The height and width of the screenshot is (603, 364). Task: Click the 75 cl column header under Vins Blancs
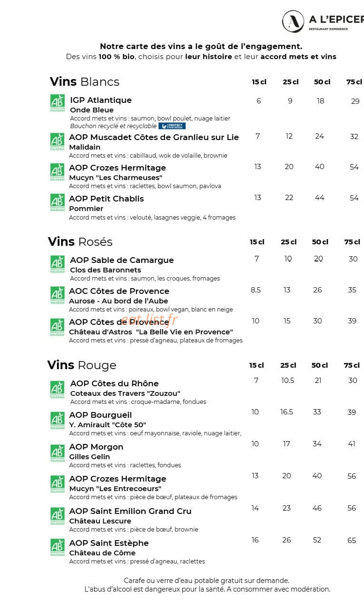(354, 82)
